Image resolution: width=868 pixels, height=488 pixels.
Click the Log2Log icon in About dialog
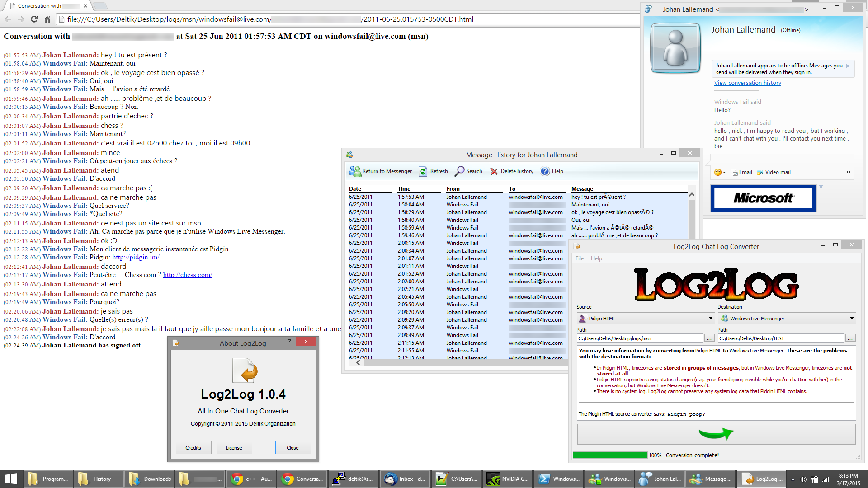(x=245, y=371)
